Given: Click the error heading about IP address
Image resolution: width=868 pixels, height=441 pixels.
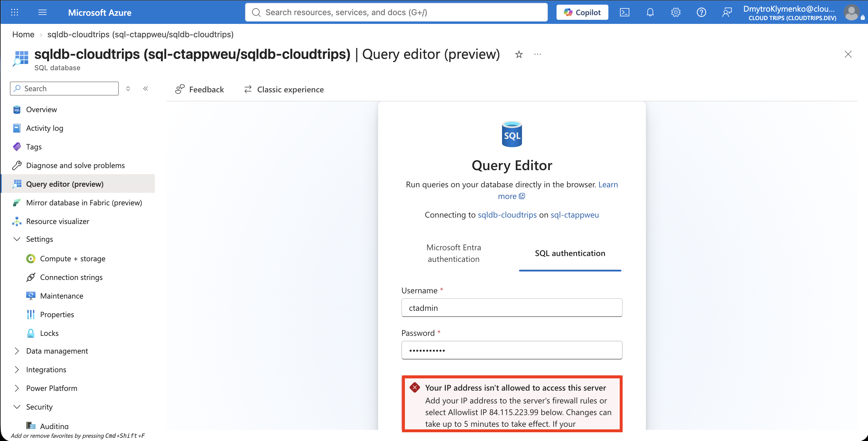Looking at the screenshot, I should (x=515, y=388).
